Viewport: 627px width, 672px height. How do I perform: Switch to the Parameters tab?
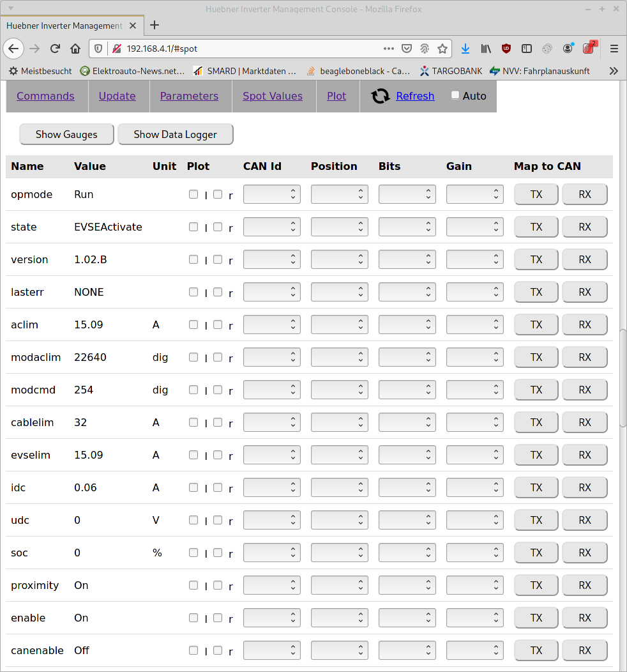[189, 96]
